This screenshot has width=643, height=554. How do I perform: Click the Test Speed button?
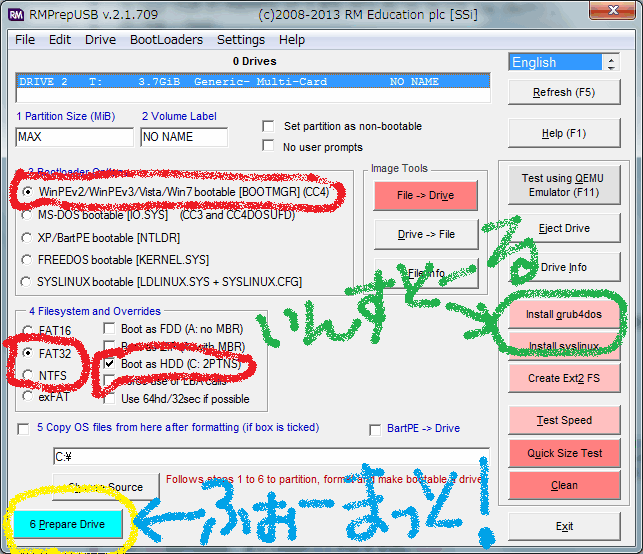pos(564,420)
